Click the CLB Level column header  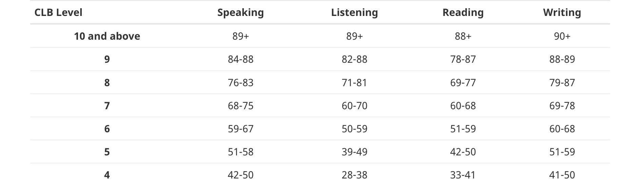point(58,13)
